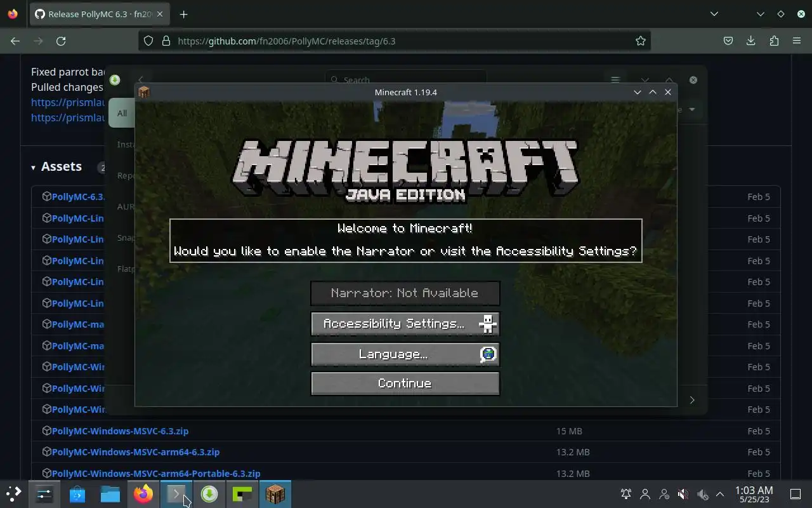Open the Firefox extensions menu
The image size is (812, 508).
point(774,41)
